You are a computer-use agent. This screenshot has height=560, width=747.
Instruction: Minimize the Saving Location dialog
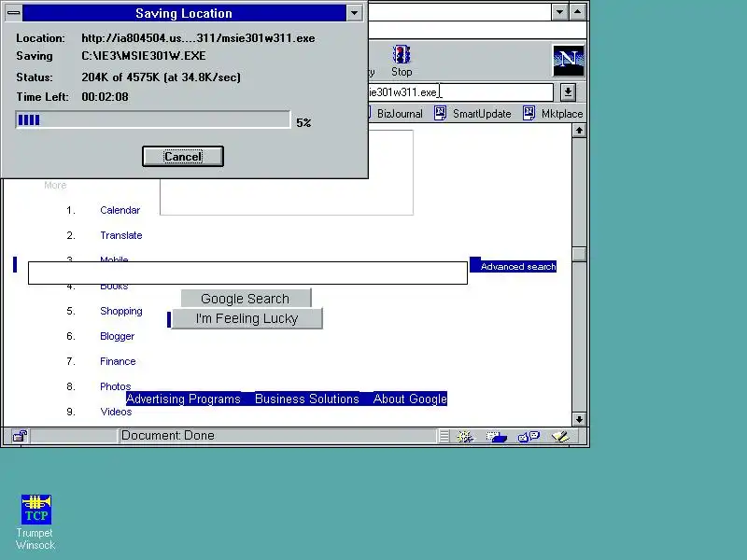[x=354, y=13]
